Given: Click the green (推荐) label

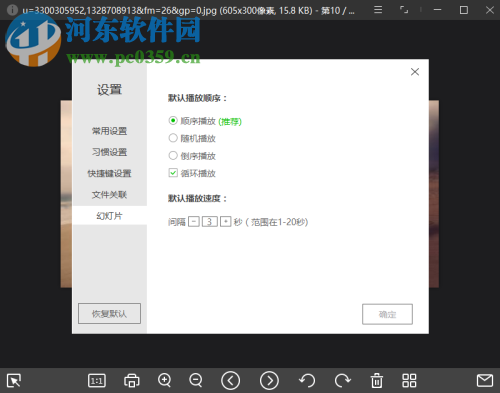Looking at the screenshot, I should point(230,121).
